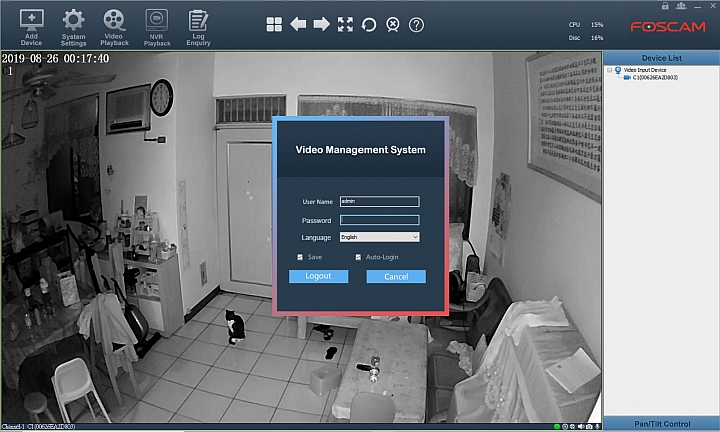Viewport: 720px width, 432px height.
Task: Click the unlock padlock icon
Action: [665, 6]
